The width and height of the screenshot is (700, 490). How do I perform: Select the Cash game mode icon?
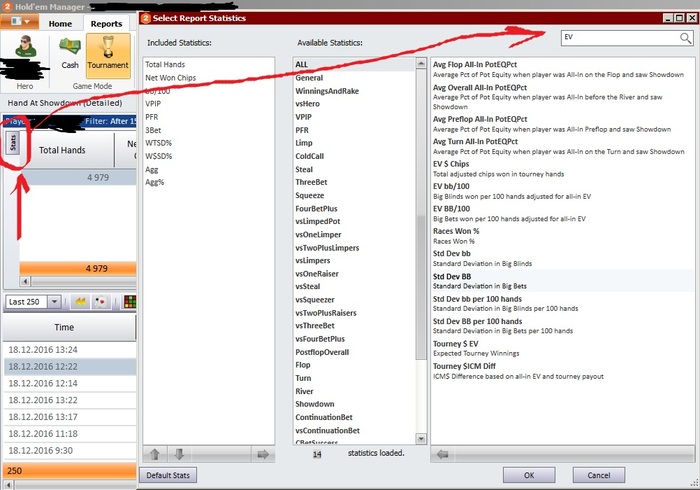pyautogui.click(x=70, y=54)
